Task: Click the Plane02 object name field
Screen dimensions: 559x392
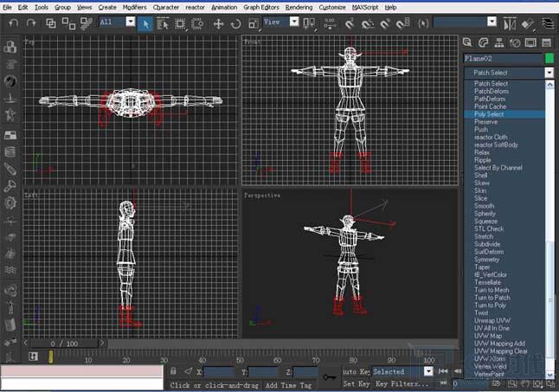Action: 503,59
